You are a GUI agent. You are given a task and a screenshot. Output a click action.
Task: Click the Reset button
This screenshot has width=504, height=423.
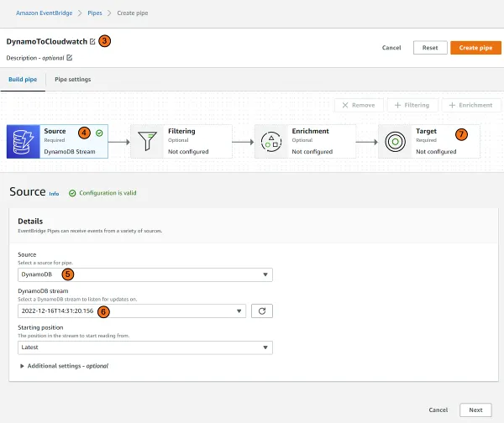pyautogui.click(x=430, y=48)
